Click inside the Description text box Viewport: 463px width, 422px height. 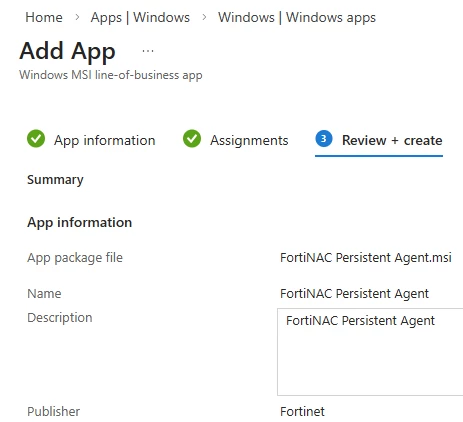370,352
